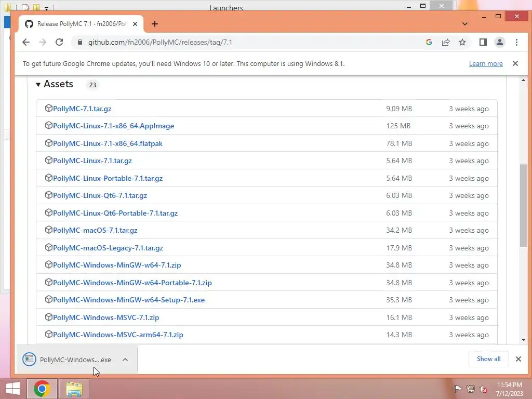The image size is (532, 399).
Task: Open the network tray icon
Action: (x=471, y=389)
